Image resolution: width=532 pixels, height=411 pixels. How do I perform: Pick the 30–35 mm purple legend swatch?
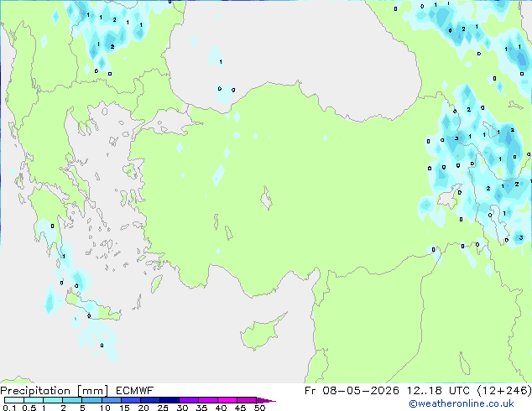click(x=189, y=400)
